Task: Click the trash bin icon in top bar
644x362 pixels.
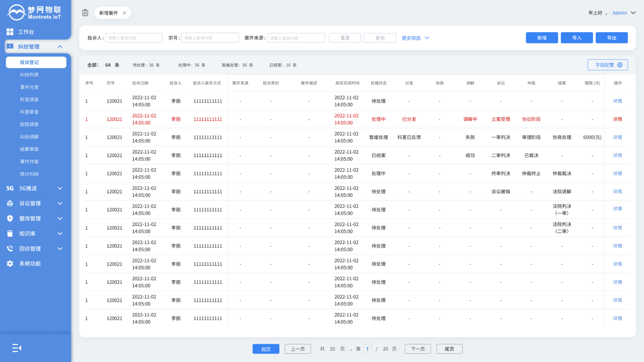Action: coord(85,13)
